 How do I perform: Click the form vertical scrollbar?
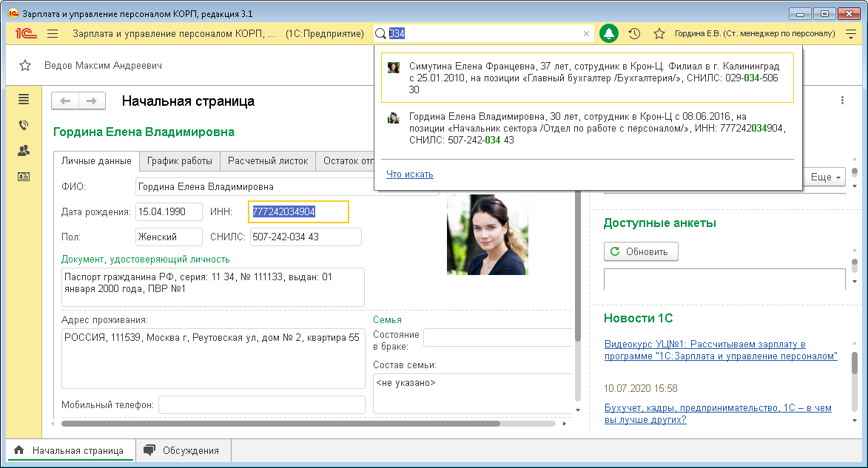coord(578,265)
